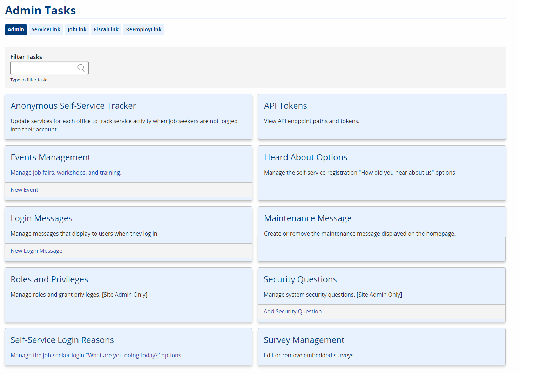Viewport: 533px width, 392px height.
Task: Open the API Tokens card
Action: click(285, 106)
